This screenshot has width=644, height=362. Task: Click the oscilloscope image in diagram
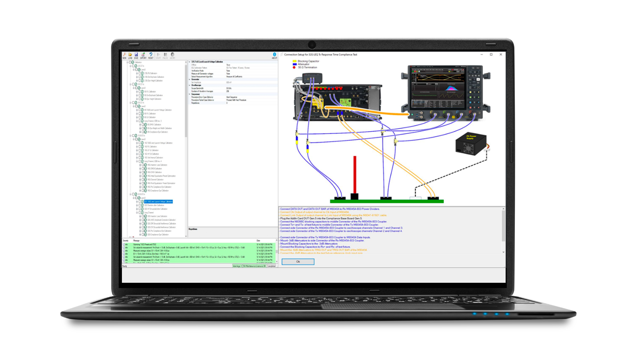coord(446,93)
